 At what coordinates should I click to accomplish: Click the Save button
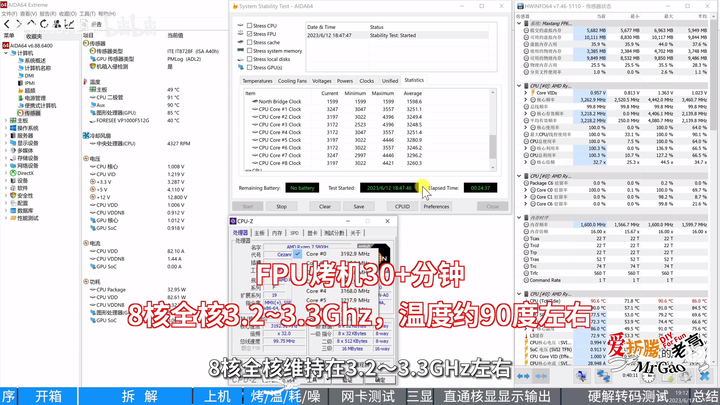click(359, 207)
